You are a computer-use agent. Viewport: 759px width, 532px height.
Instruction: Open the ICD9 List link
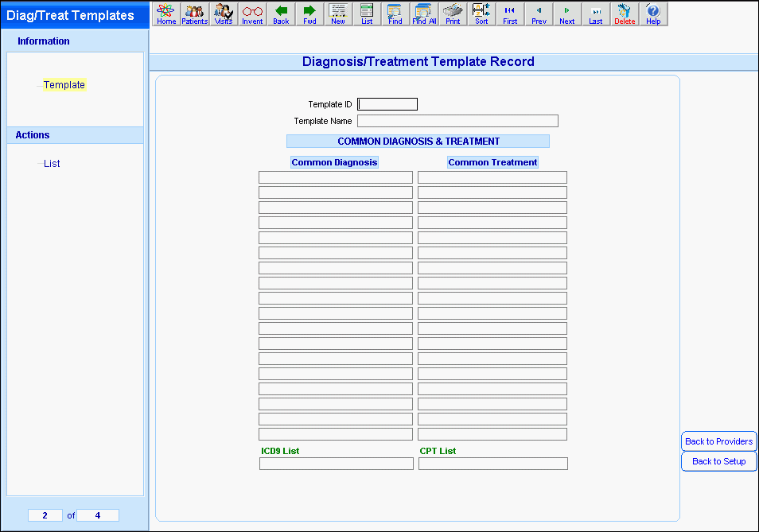280,451
